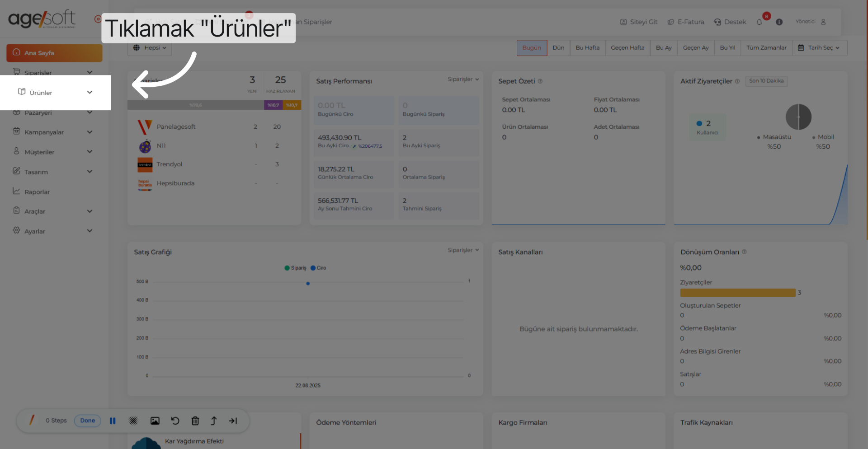The height and width of the screenshot is (449, 868).
Task: Click the top bar info icon
Action: (x=779, y=22)
